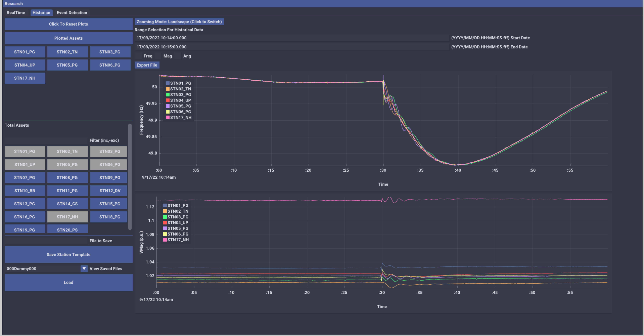Screen dimensions: 644x336
Task: Toggle the Mag checkbox
Action: click(158, 56)
